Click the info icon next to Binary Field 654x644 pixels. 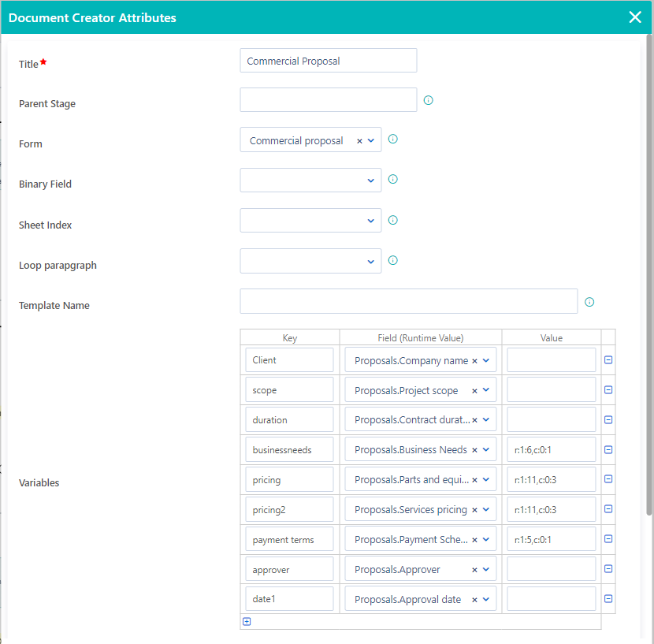click(392, 179)
